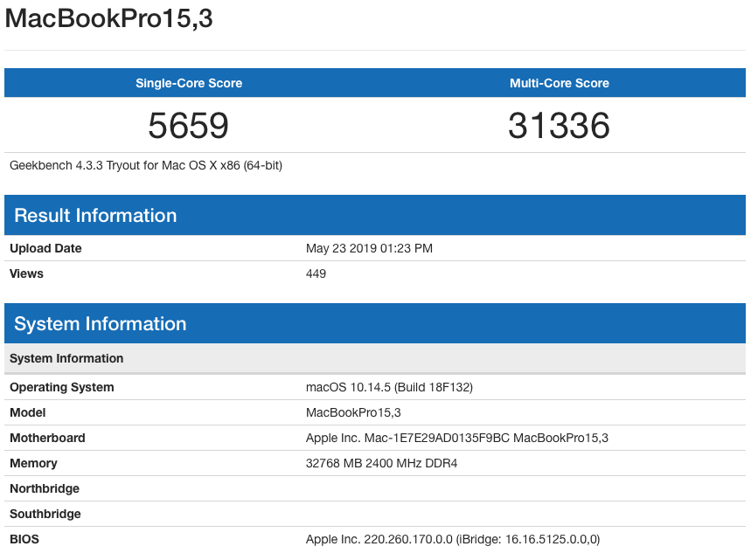Select the Mac-1E7E29AD0135F9BC motherboard value
Viewport: 751px width, 560px height.
(x=457, y=438)
